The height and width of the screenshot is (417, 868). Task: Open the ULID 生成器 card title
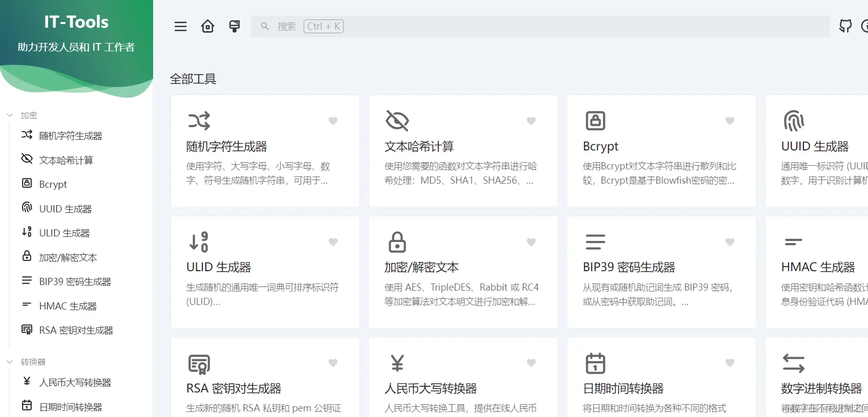point(219,267)
